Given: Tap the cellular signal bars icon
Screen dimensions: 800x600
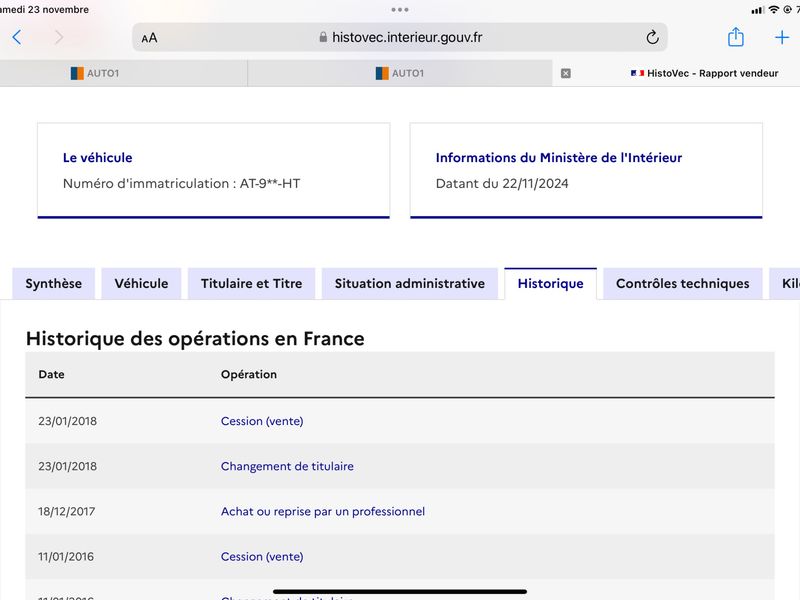Looking at the screenshot, I should (758, 10).
